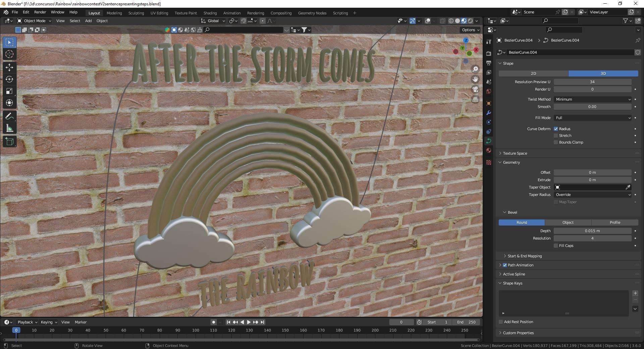Enable Add Rest Position checkbox

tap(501, 322)
